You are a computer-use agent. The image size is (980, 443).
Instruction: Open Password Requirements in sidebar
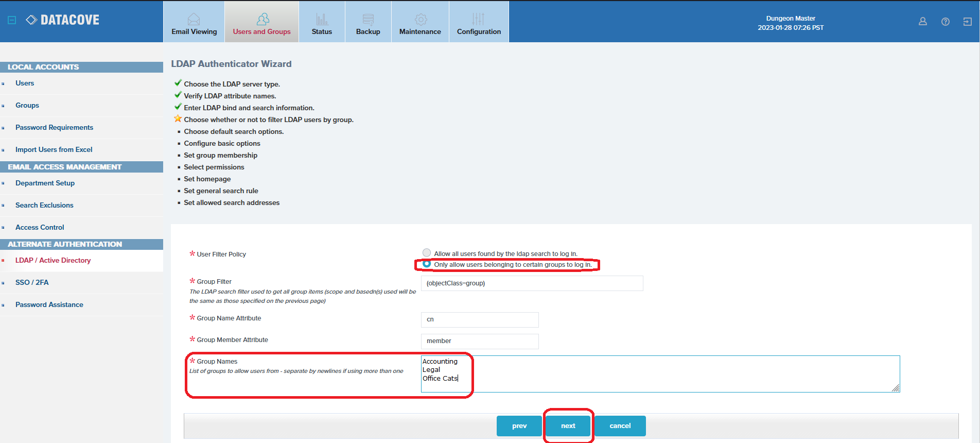[54, 128]
